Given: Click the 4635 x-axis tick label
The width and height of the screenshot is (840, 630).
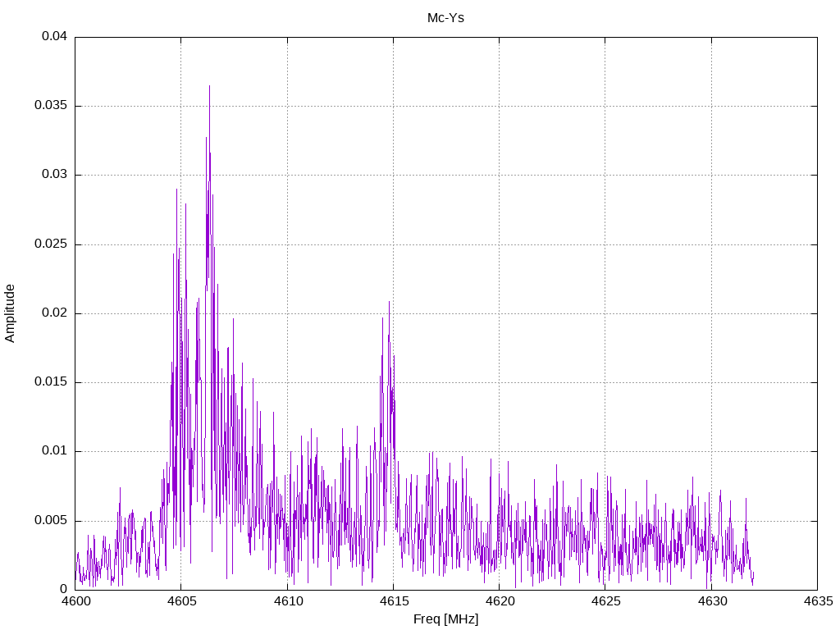Looking at the screenshot, I should point(817,601).
